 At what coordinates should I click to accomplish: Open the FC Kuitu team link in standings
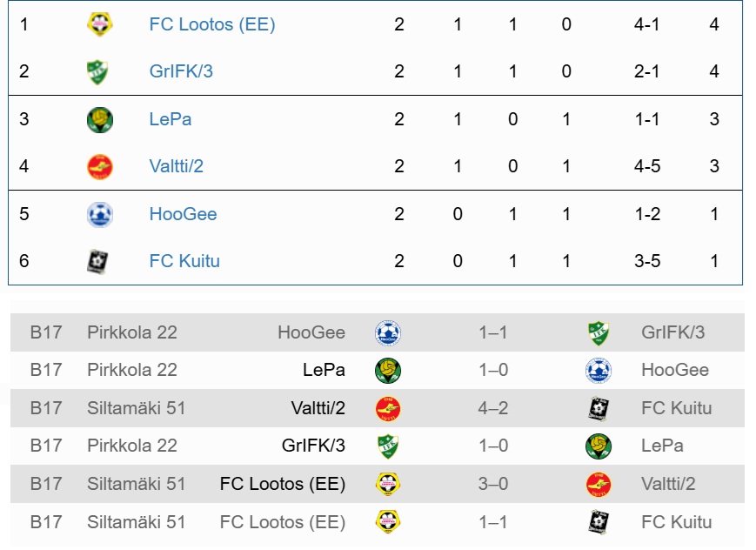click(x=184, y=261)
